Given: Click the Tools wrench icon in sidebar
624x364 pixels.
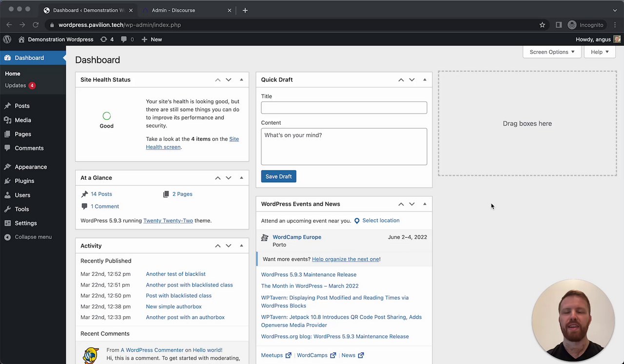Looking at the screenshot, I should [x=7, y=209].
